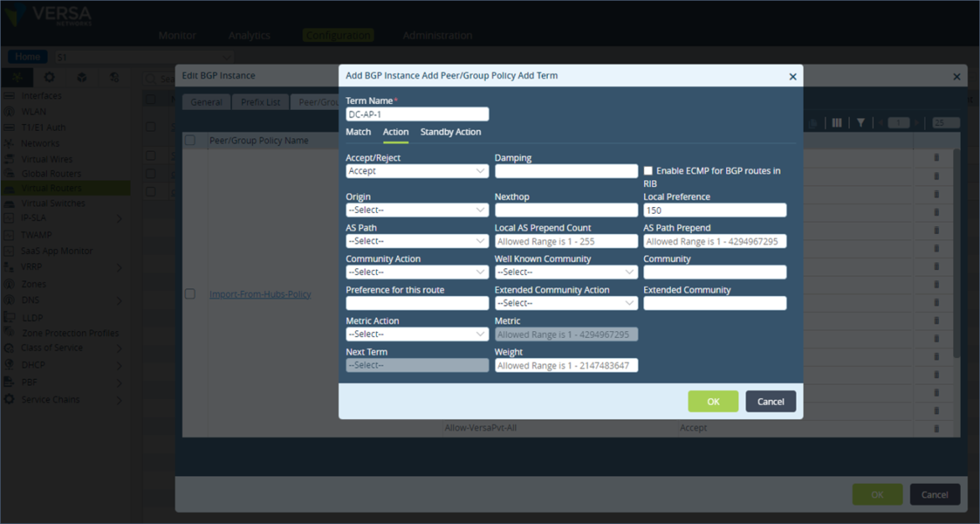Viewport: 980px width, 524px height.
Task: Click the Local Preference input field
Action: 714,210
